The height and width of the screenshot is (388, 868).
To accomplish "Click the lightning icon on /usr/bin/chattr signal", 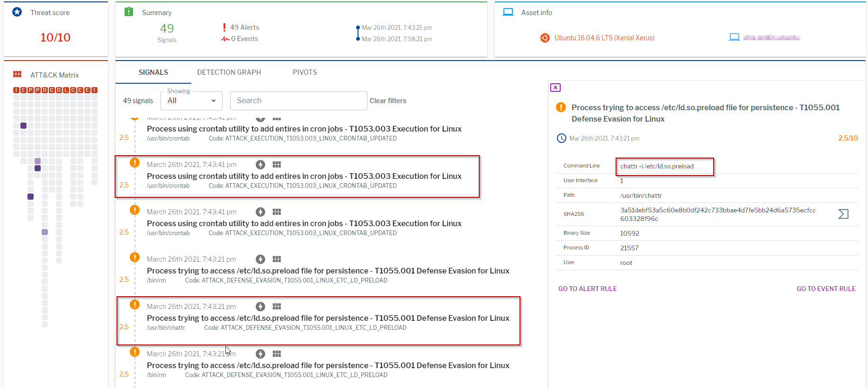I will click(260, 307).
